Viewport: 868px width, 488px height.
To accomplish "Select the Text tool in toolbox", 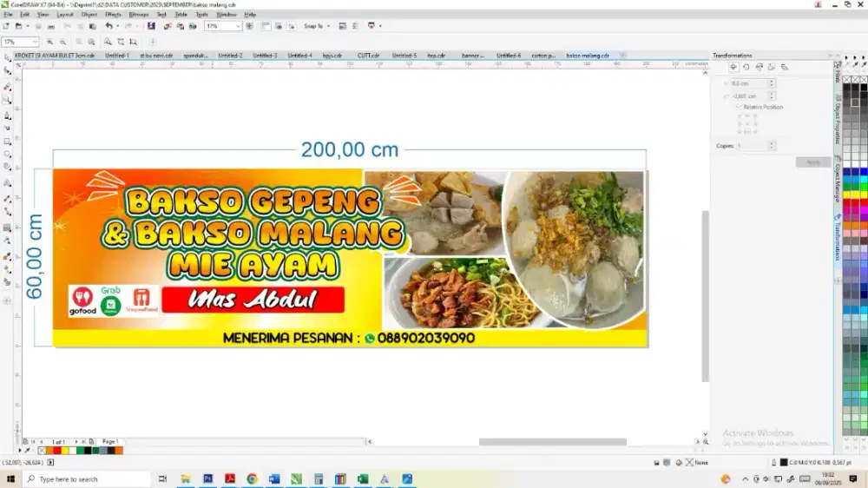I will click(7, 183).
